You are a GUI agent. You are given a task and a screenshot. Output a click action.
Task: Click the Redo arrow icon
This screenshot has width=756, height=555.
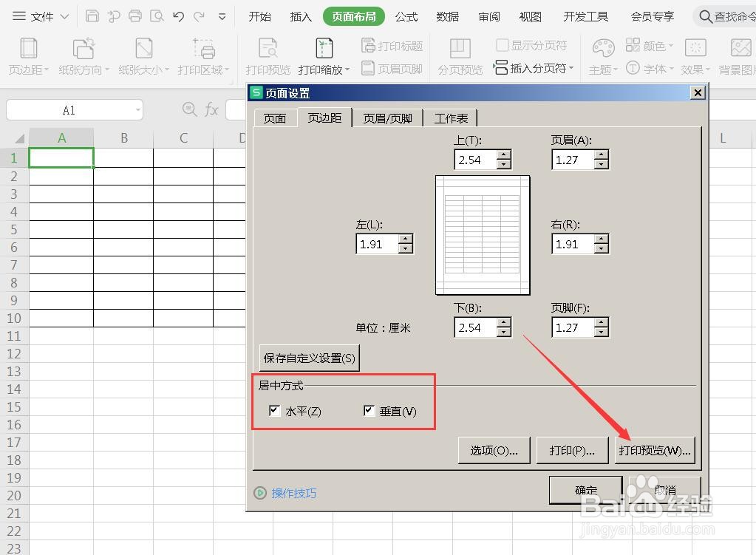[199, 16]
